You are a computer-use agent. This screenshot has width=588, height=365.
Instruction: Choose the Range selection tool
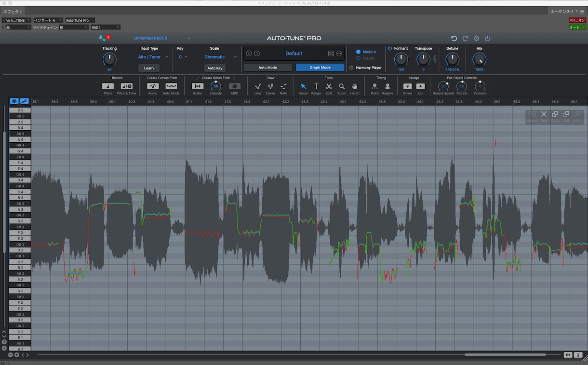pos(316,86)
